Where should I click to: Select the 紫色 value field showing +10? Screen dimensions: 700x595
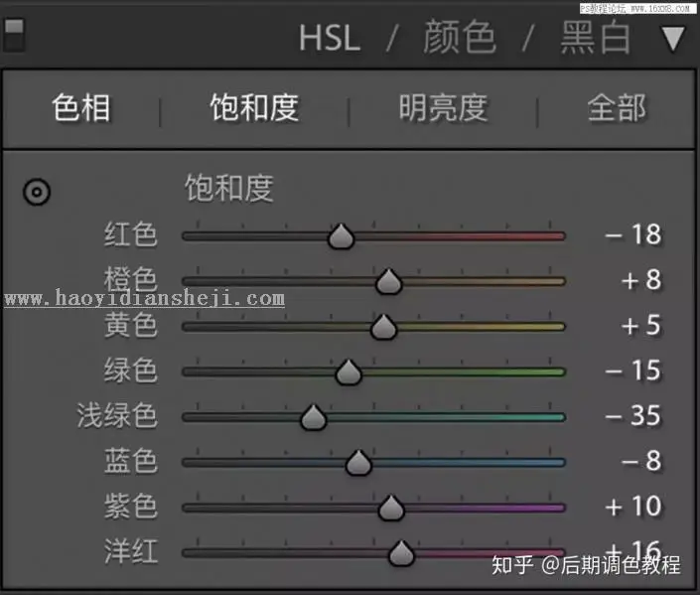(633, 507)
